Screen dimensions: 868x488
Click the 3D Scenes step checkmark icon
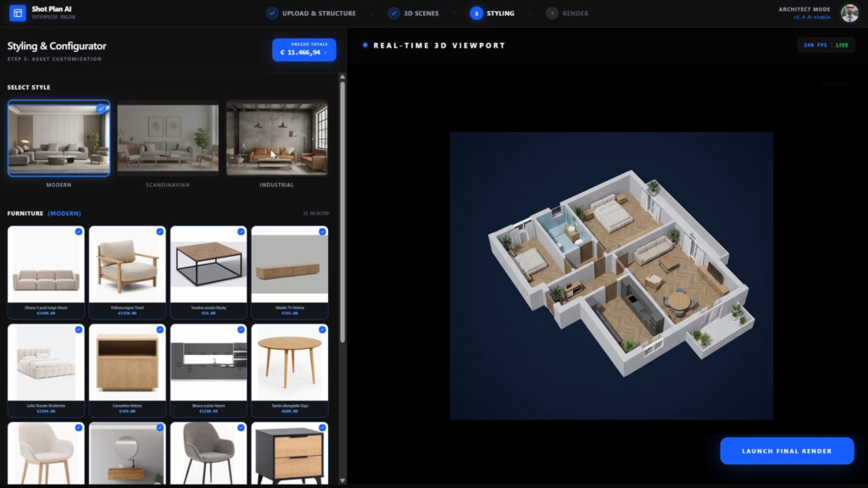(394, 14)
